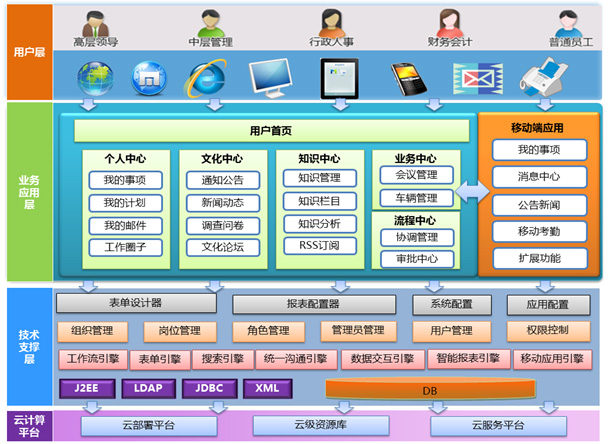
Task: Open 工作圈子 in 个人中心
Action: pos(125,247)
